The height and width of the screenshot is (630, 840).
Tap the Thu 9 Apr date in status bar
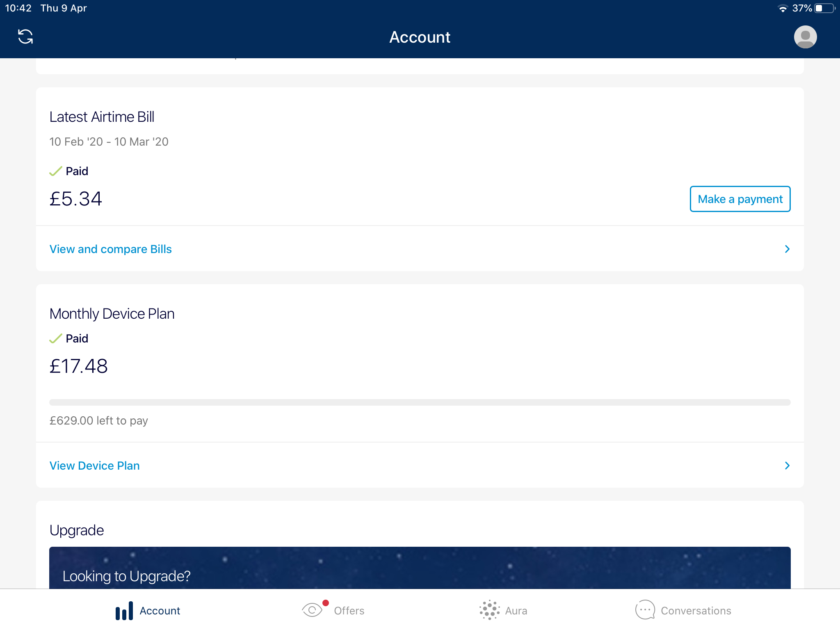64,8
